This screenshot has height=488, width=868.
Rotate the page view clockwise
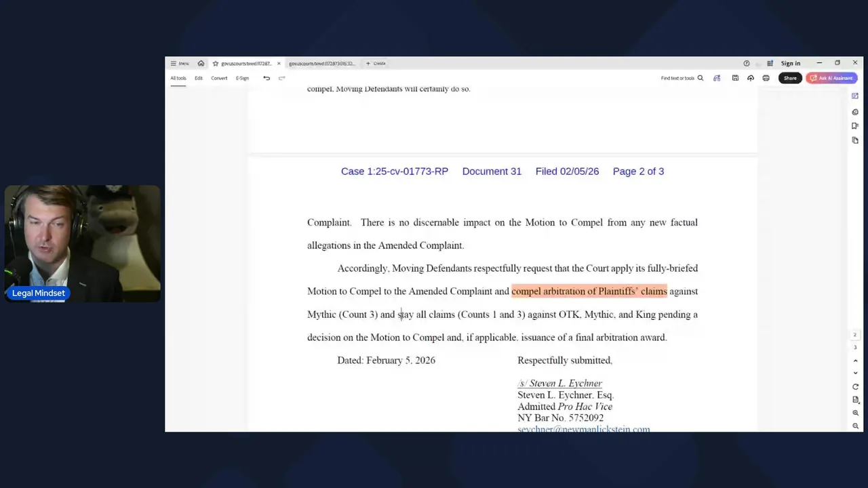pyautogui.click(x=855, y=387)
